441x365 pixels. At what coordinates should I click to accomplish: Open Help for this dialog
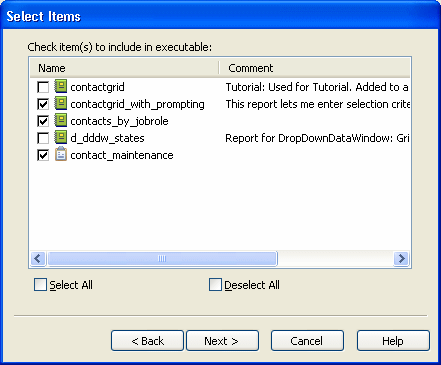[x=393, y=341]
